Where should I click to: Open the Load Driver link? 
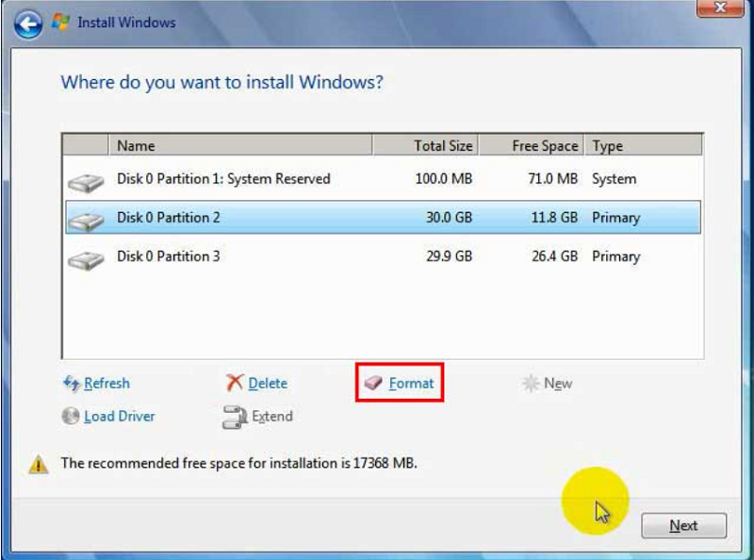pyautogui.click(x=119, y=417)
